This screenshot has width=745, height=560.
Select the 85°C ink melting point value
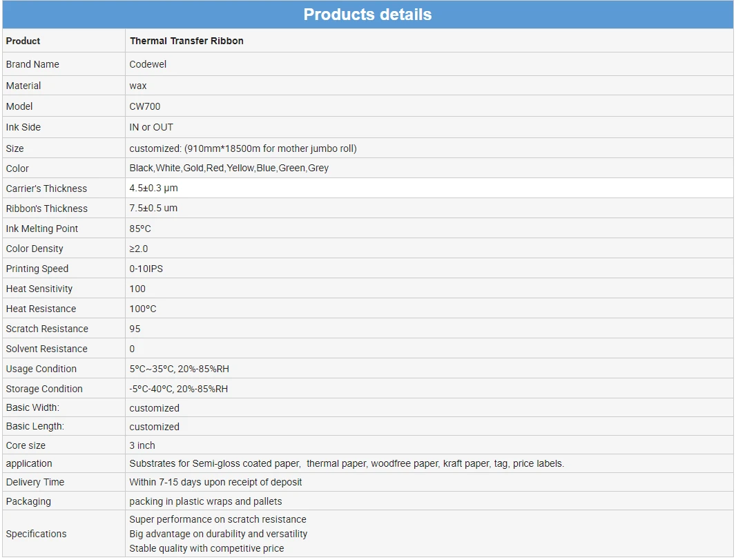(140, 229)
